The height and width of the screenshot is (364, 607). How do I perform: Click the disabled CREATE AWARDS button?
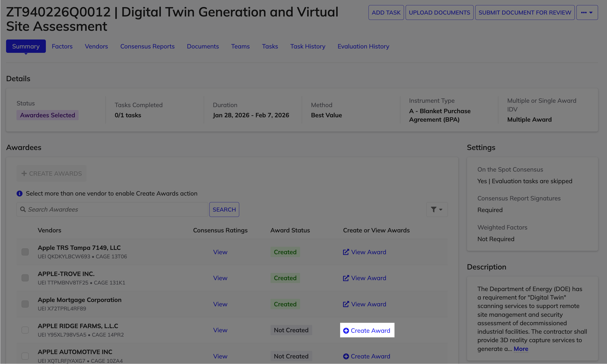pos(52,174)
